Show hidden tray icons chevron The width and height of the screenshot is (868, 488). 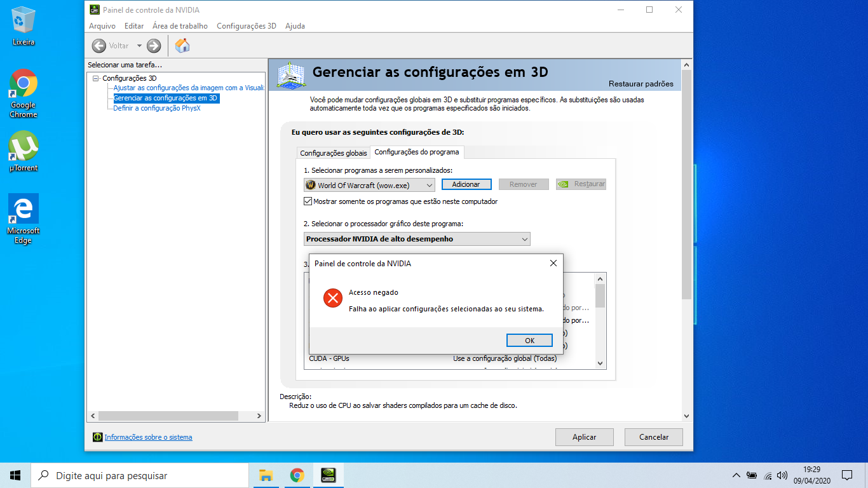point(736,475)
